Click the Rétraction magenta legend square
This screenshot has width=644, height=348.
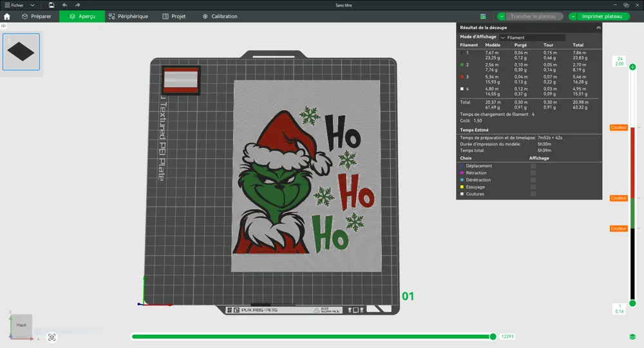(x=462, y=173)
